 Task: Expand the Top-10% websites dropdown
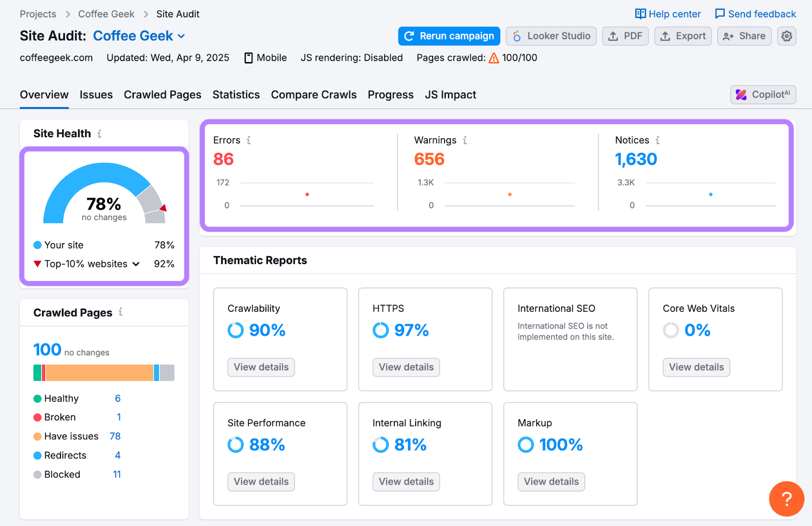click(136, 264)
